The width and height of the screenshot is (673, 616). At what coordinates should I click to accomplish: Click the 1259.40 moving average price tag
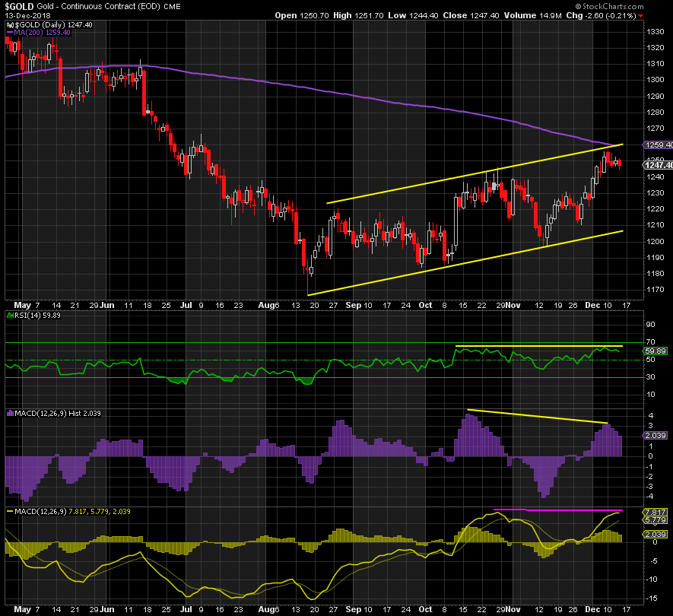pyautogui.click(x=657, y=144)
